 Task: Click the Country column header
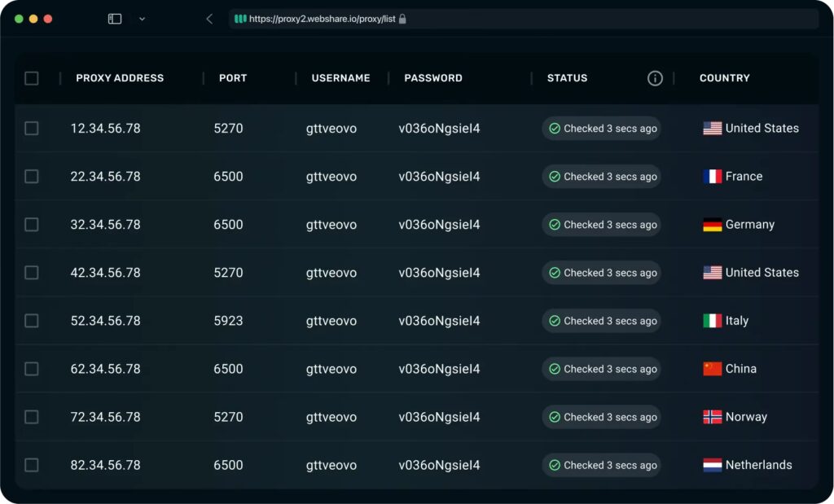pyautogui.click(x=724, y=78)
